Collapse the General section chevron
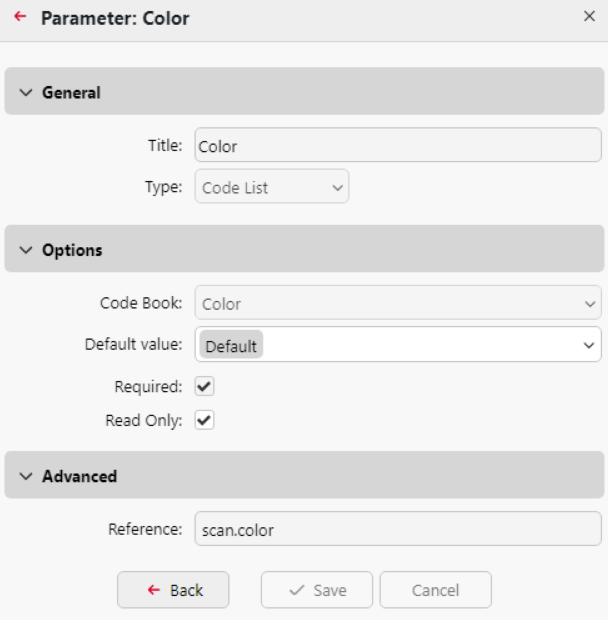608x620 pixels. click(x=26, y=92)
